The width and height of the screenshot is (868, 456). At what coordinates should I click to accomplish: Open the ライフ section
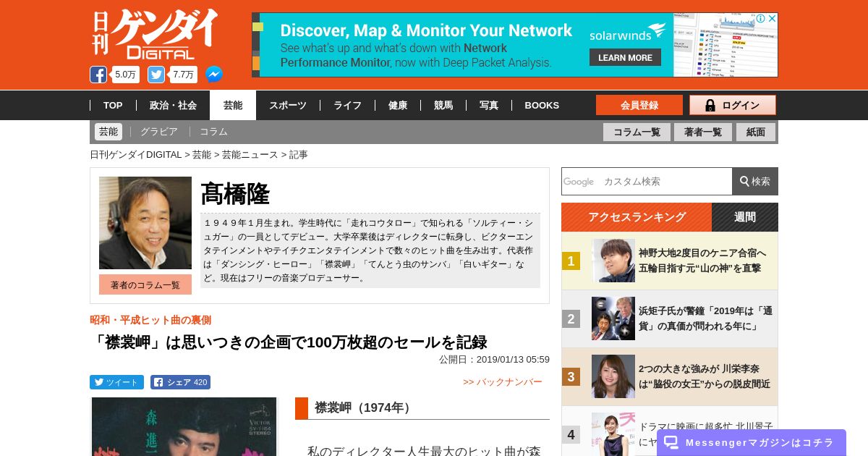[x=347, y=106]
